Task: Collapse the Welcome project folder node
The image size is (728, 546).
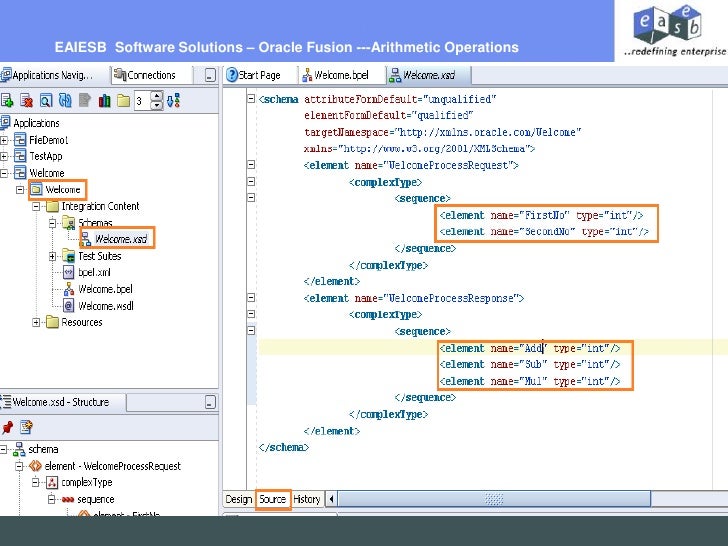Action: click(x=20, y=189)
